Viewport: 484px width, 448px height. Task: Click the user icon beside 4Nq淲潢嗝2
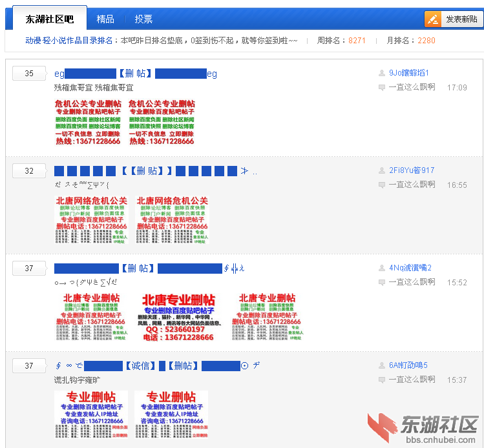[382, 268]
